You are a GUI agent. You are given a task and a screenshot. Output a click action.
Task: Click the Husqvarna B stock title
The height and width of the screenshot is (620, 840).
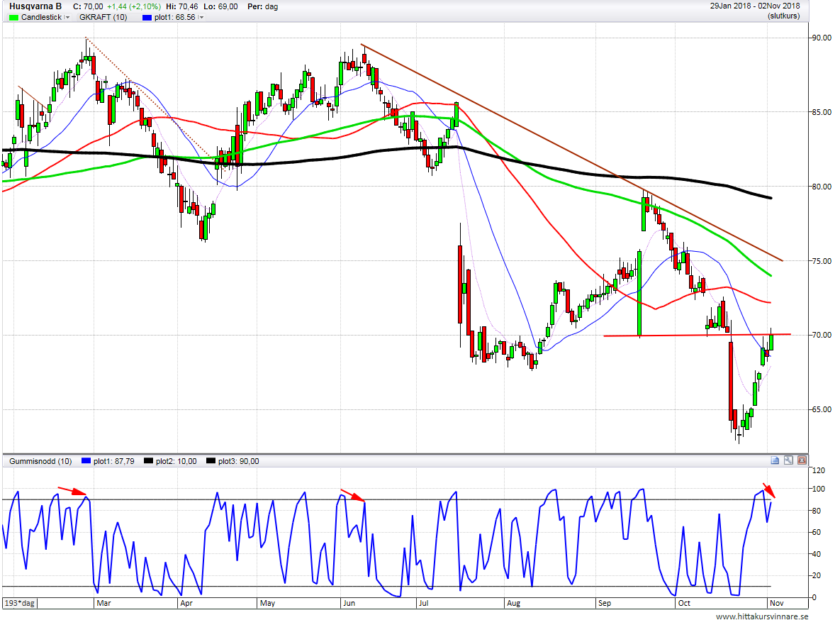coord(35,6)
